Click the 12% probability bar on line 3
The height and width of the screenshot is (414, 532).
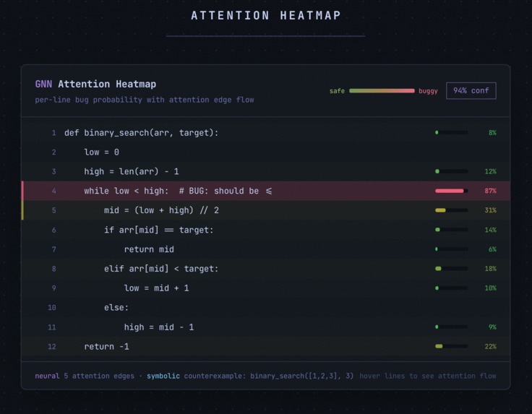coord(452,171)
